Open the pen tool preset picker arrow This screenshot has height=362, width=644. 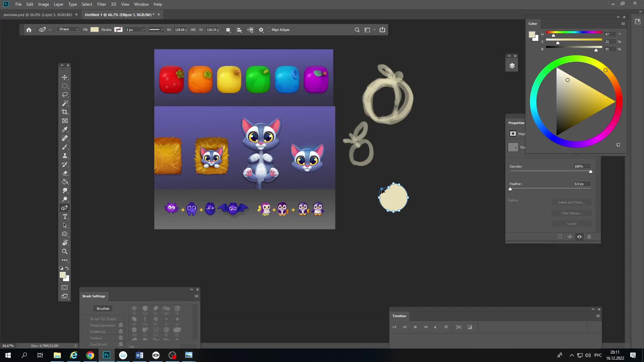(50, 30)
